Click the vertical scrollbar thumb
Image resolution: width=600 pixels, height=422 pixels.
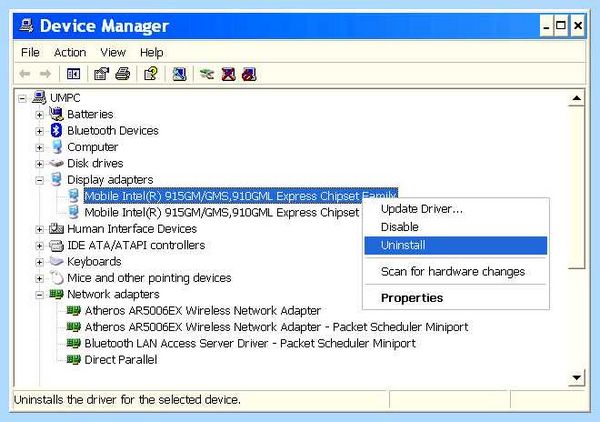(x=576, y=187)
